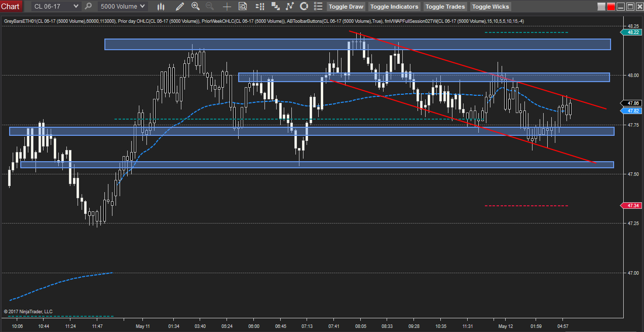
Task: Click the 47.50 price axis label
Action: [632, 174]
